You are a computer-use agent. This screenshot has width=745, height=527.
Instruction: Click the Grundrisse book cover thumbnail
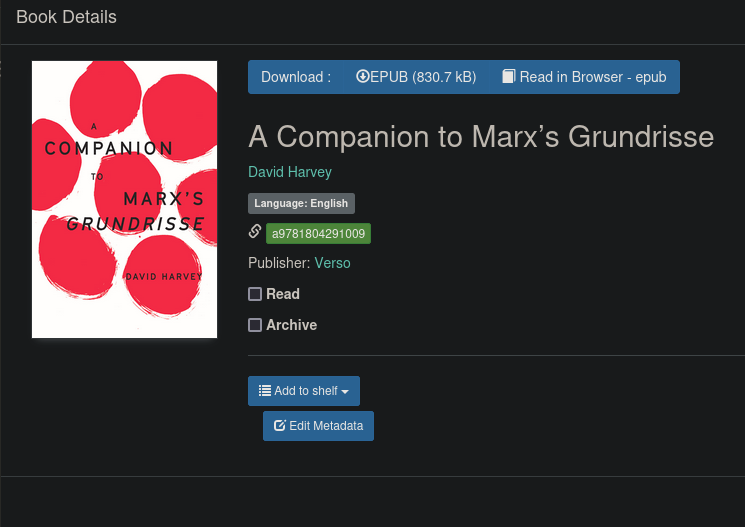point(125,200)
